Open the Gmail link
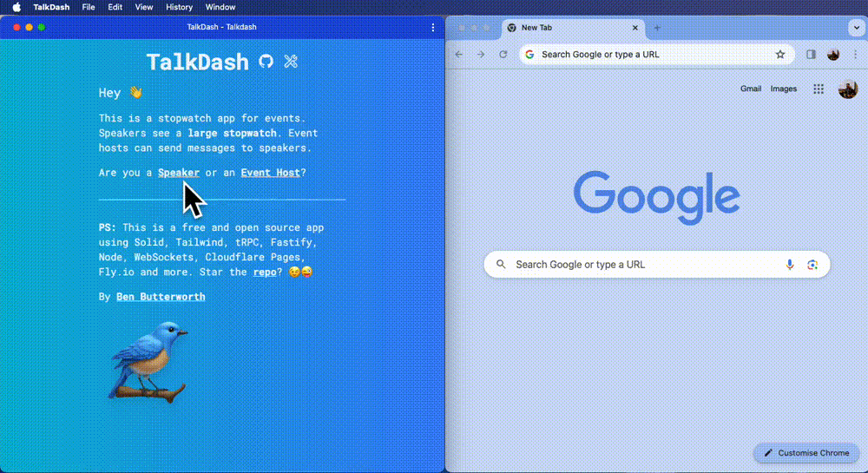 point(751,89)
